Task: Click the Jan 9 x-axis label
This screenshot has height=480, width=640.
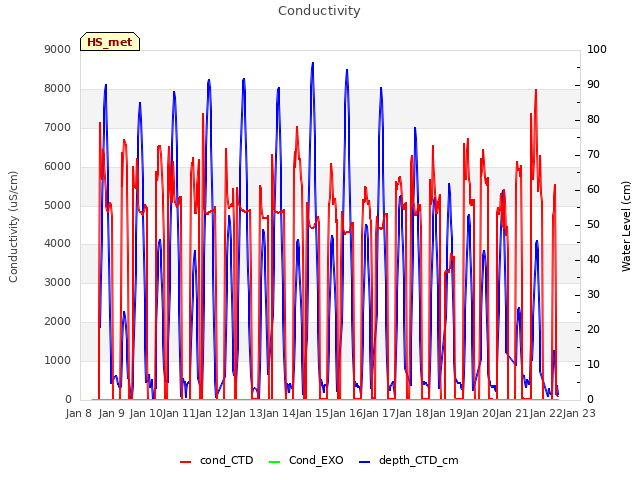Action: point(112,413)
